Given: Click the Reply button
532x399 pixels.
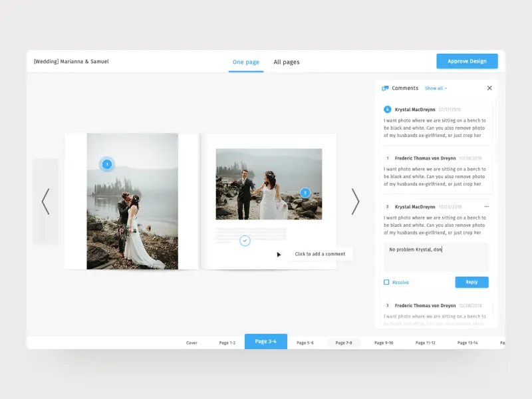Looking at the screenshot, I should (x=471, y=282).
